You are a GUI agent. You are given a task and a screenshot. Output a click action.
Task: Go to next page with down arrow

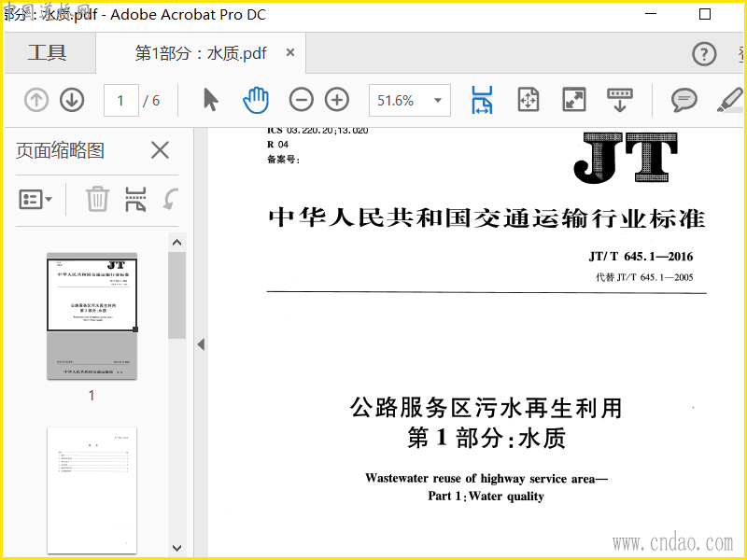point(72,101)
